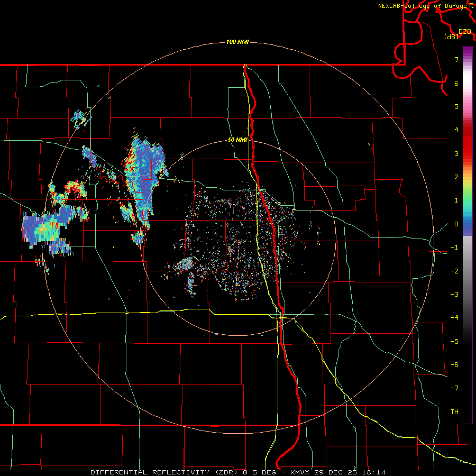Viewport: 476px width, 476px height.
Task: Click the [dB] units label
Action: (x=451, y=36)
